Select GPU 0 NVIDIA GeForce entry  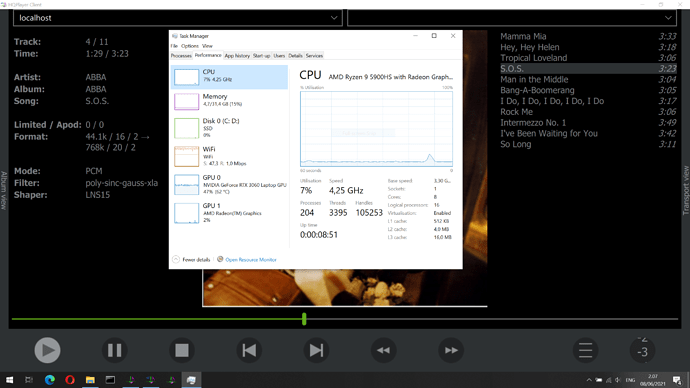229,184
